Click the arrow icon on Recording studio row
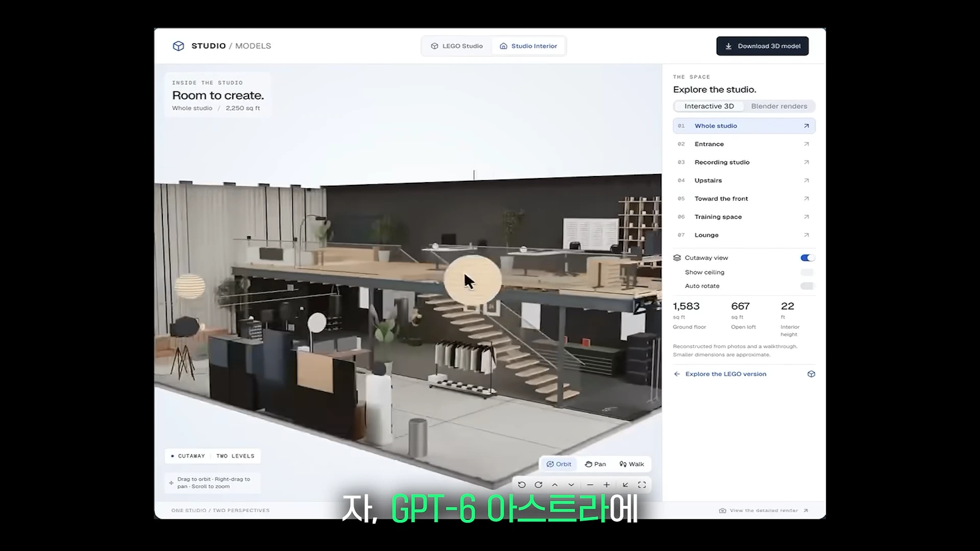Viewport: 980px width, 551px height. [806, 162]
